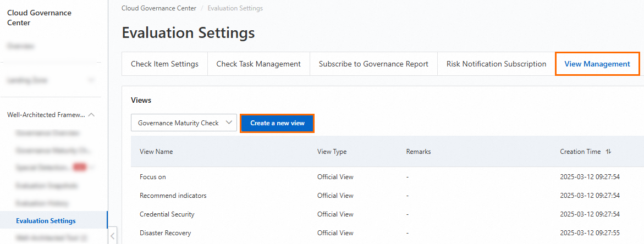Sort the list by Creation Time
This screenshot has width=644, height=244.
608,152
